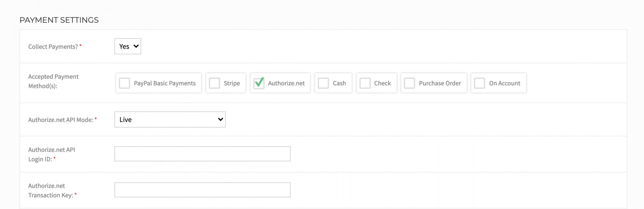Click the Authorize.net API Login ID field

pyautogui.click(x=202, y=154)
